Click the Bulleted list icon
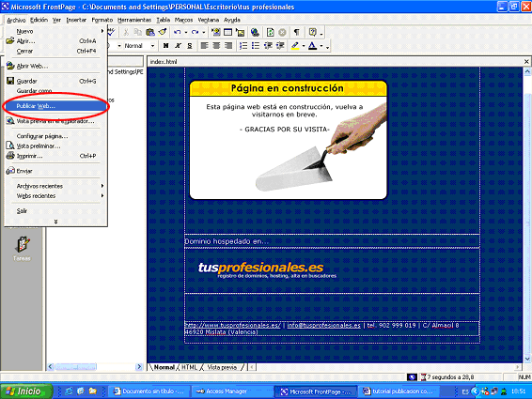Viewport: 532px width, 399px height. click(x=256, y=45)
